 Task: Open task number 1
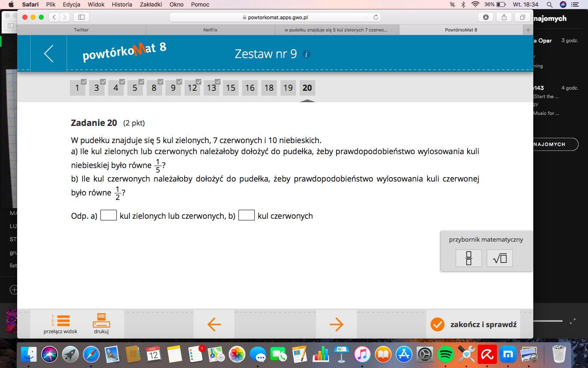coord(77,88)
